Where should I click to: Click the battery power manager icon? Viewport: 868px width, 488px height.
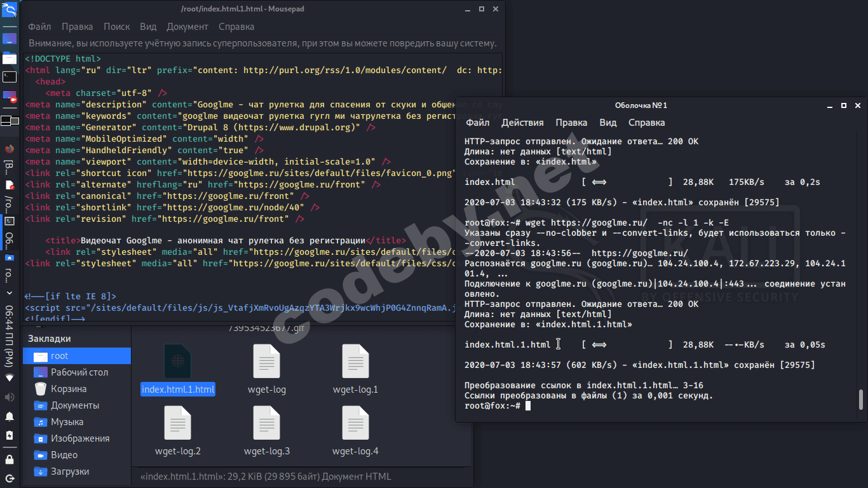point(10,436)
